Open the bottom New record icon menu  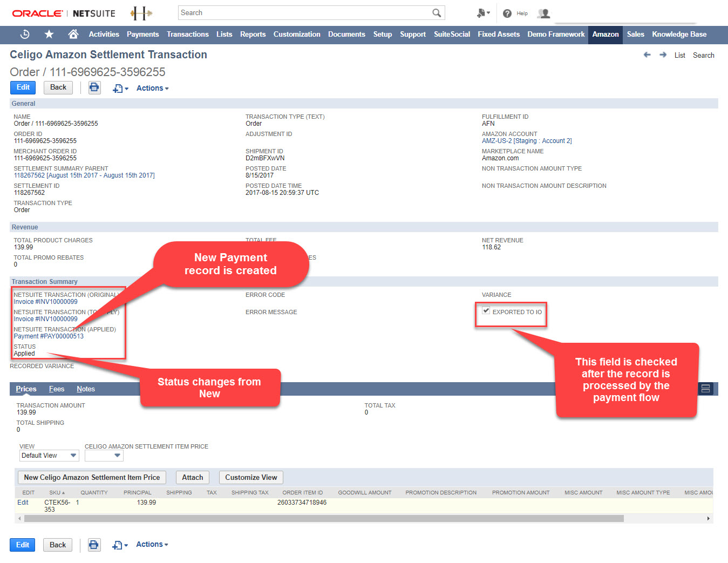[x=120, y=545]
